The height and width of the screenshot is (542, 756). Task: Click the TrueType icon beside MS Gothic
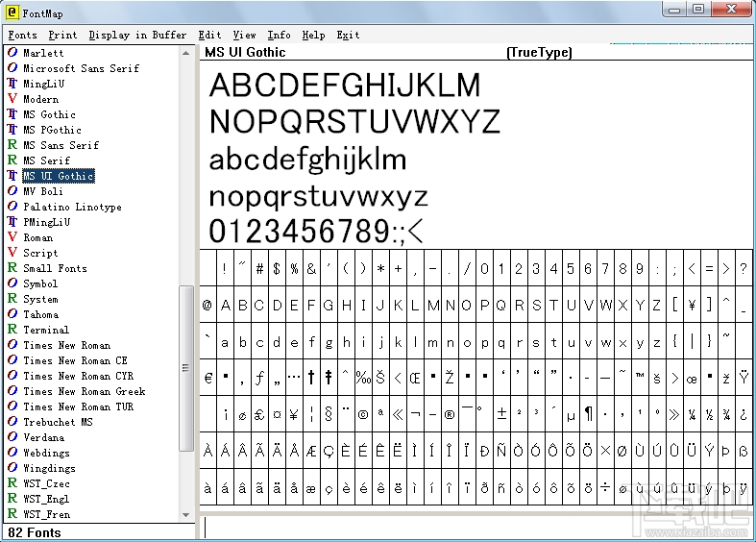(x=12, y=113)
